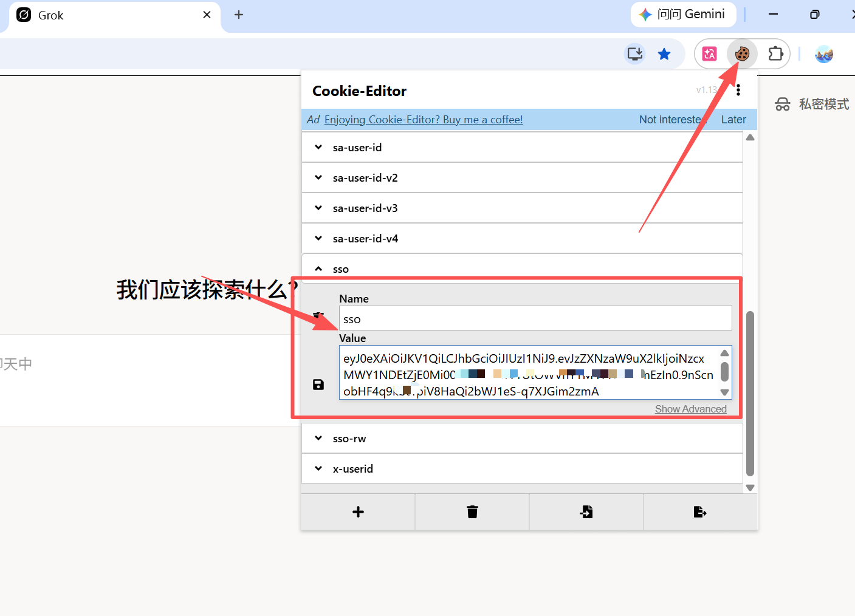The image size is (855, 616).
Task: Expand the sa-user-id-v4 cookie row
Action: [522, 239]
